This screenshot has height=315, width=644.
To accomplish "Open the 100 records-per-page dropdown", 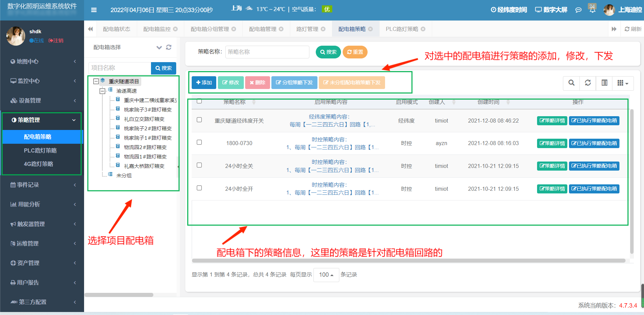I will pyautogui.click(x=326, y=275).
